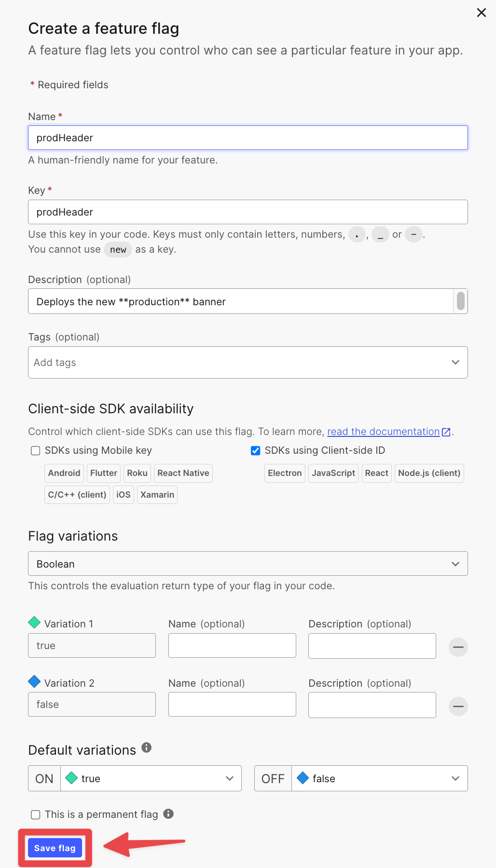Open the read the documentation link
496x868 pixels.
point(384,432)
